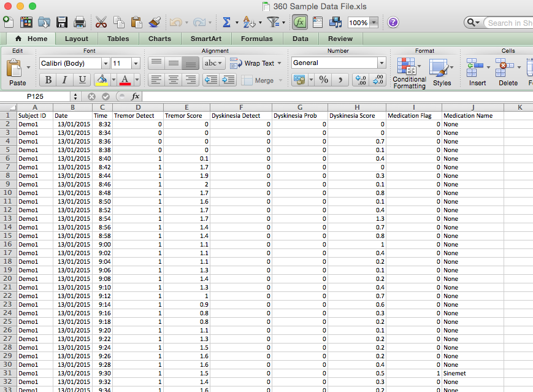Screen dimensions: 533x392
Task: Click the Cut scissors icon
Action: click(101, 23)
